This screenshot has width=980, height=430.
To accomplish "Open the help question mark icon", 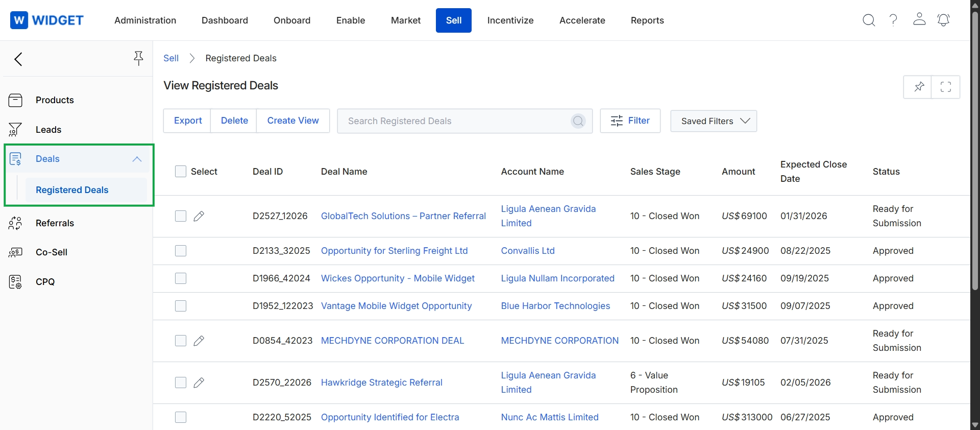I will (x=893, y=20).
